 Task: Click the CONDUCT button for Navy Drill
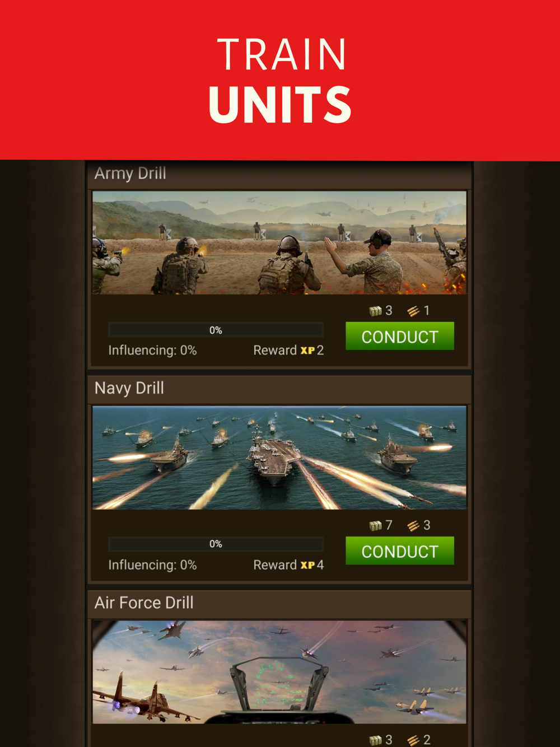[400, 550]
